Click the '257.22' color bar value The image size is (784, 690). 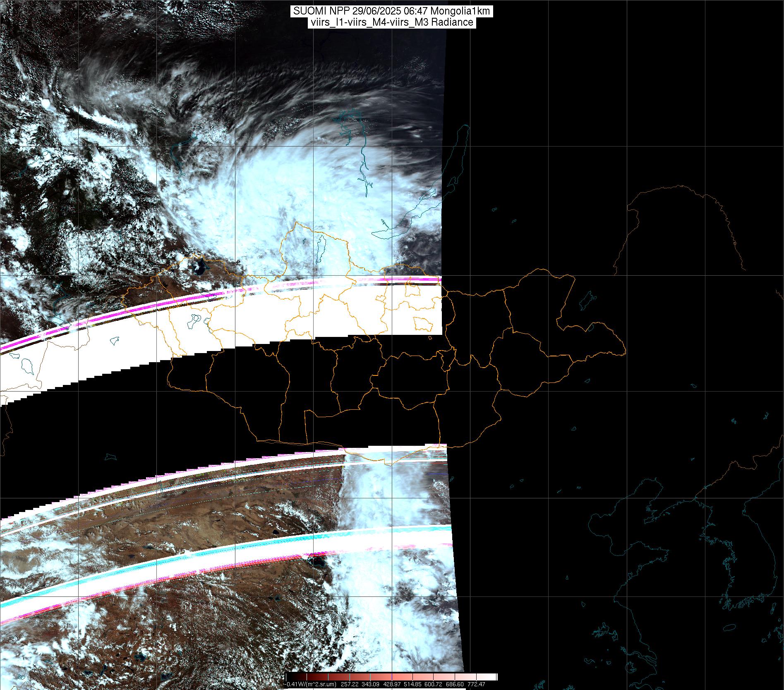click(x=350, y=684)
